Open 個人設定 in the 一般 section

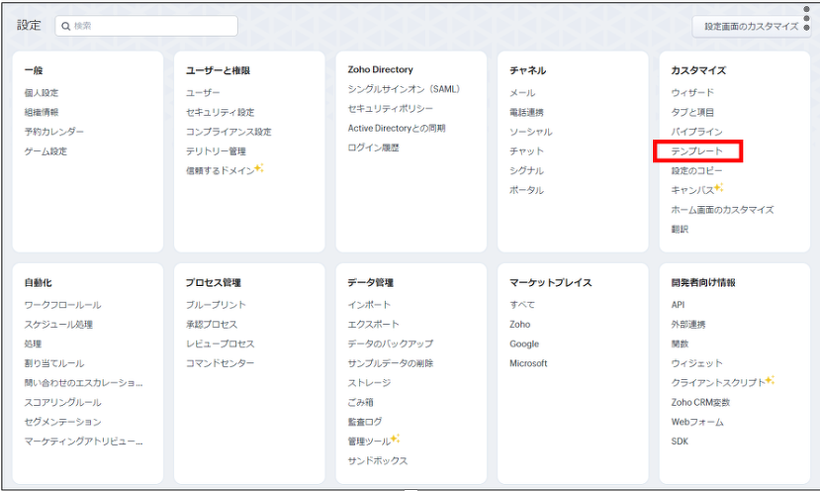(x=41, y=93)
